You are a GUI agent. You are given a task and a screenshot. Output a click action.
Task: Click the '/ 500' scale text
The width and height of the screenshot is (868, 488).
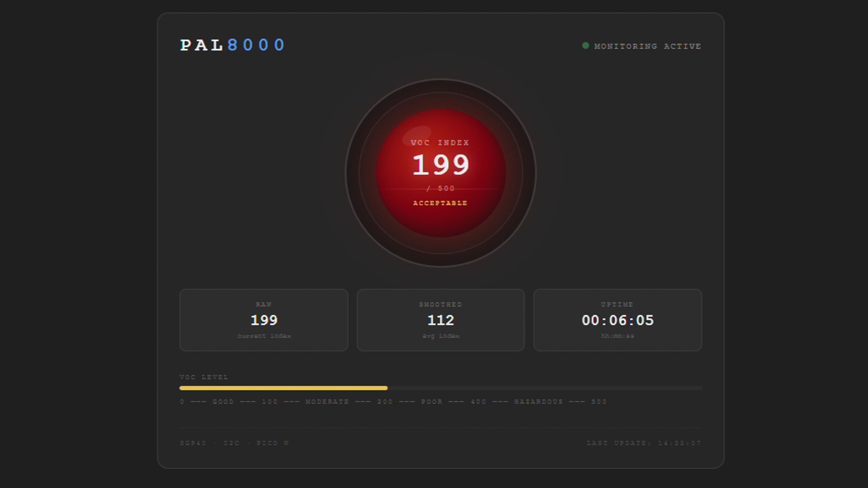pos(441,188)
